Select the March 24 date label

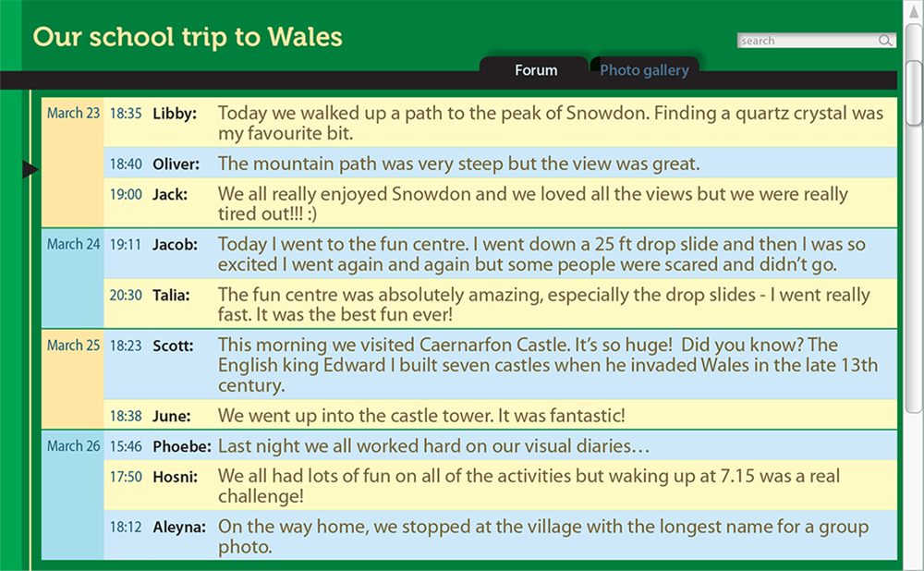(74, 243)
